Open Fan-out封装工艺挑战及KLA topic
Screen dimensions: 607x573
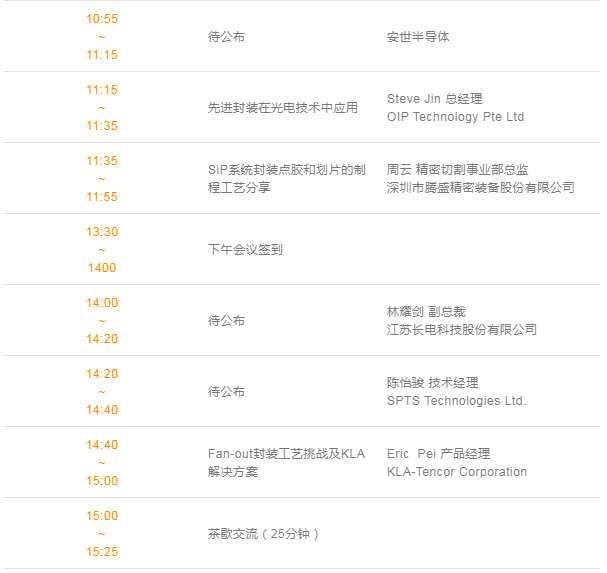point(286,463)
